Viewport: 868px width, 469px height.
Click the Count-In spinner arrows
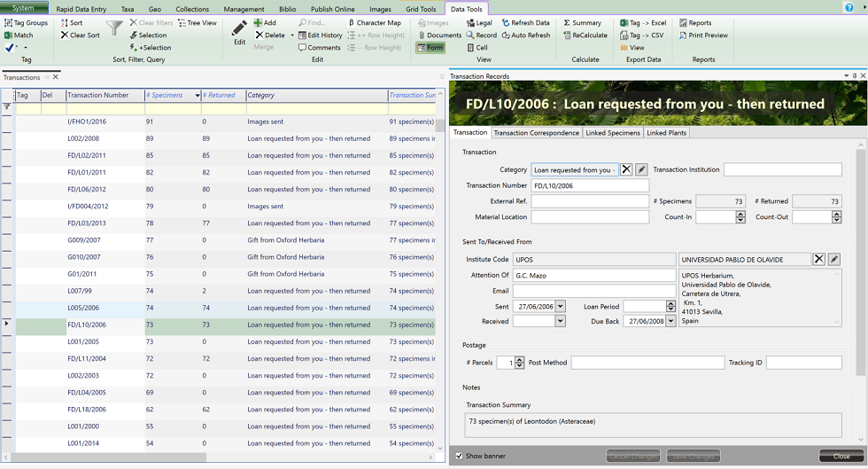pos(740,217)
